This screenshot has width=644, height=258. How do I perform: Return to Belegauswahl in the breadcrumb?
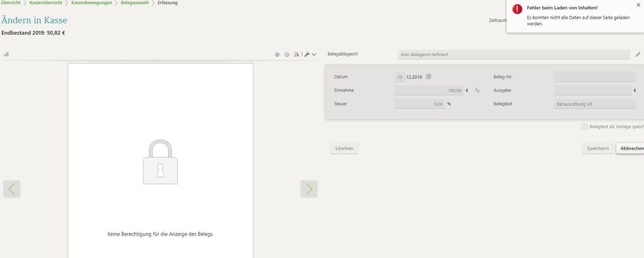(x=135, y=3)
